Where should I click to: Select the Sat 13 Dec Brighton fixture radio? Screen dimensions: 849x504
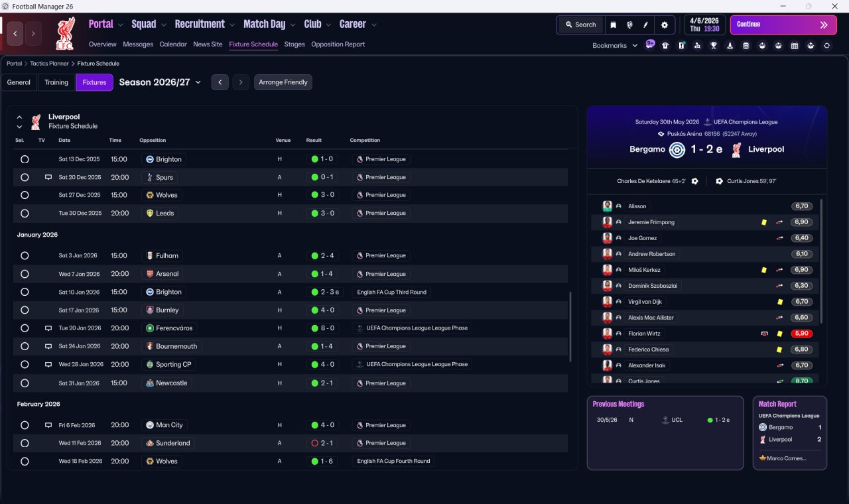click(x=25, y=159)
